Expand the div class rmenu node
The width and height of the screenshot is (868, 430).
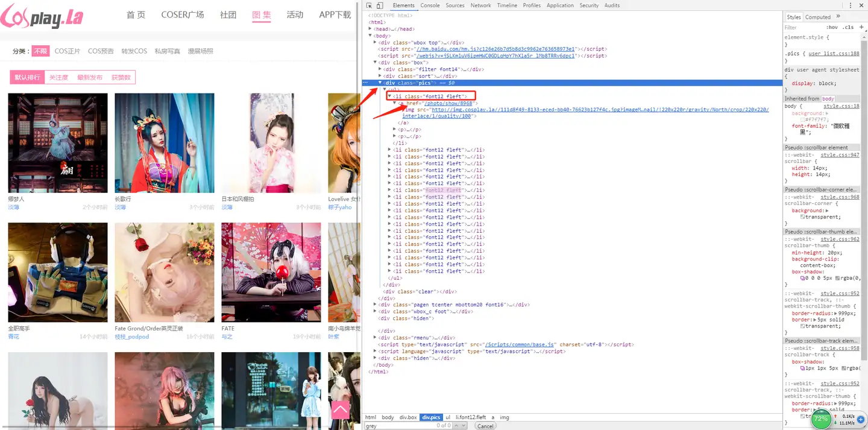pos(376,338)
